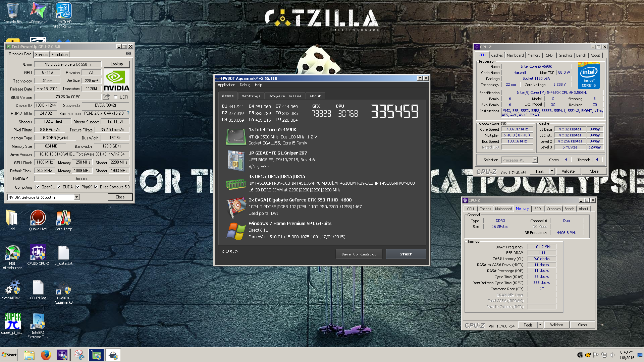Switch to the Validation tab in GPU-Z
The height and width of the screenshot is (362, 644).
(x=60, y=55)
